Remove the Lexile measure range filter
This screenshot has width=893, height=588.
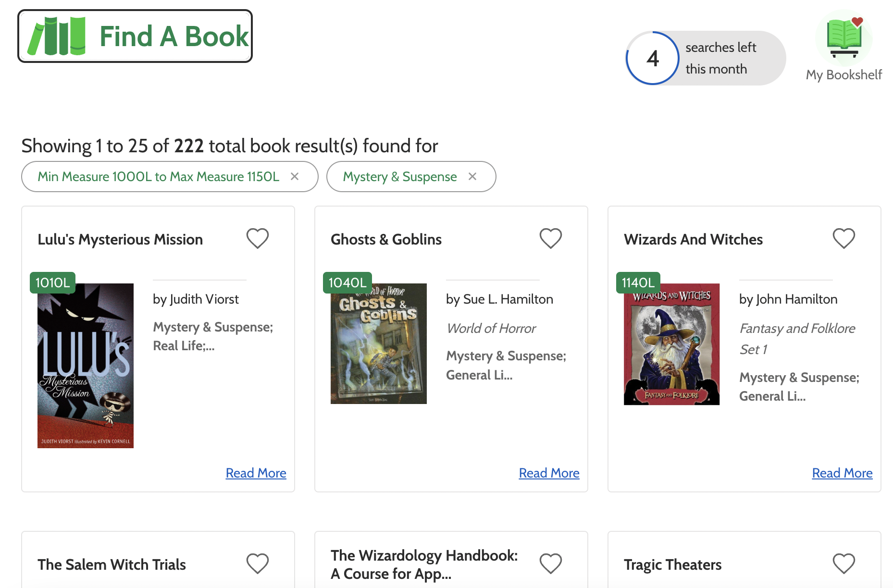point(295,176)
